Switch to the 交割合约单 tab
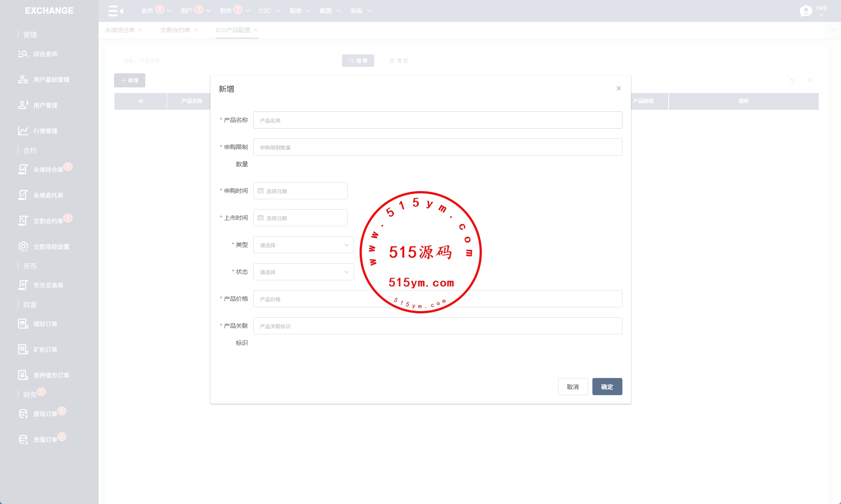This screenshot has width=841, height=504. point(175,30)
